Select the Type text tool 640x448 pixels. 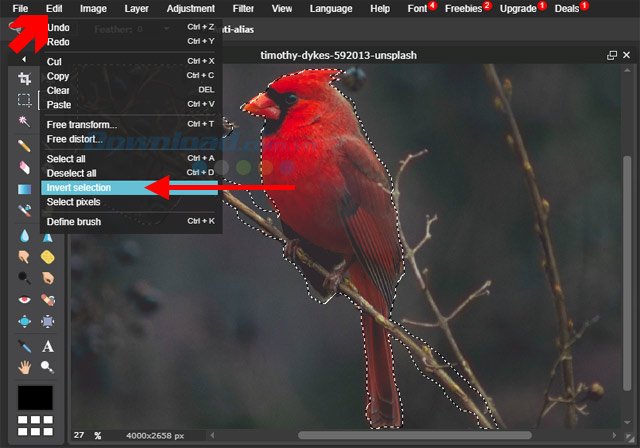click(48, 346)
